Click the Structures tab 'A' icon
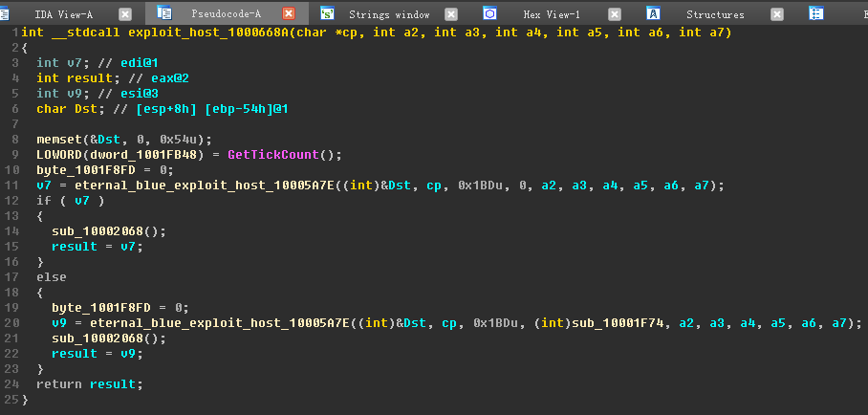 [x=653, y=13]
